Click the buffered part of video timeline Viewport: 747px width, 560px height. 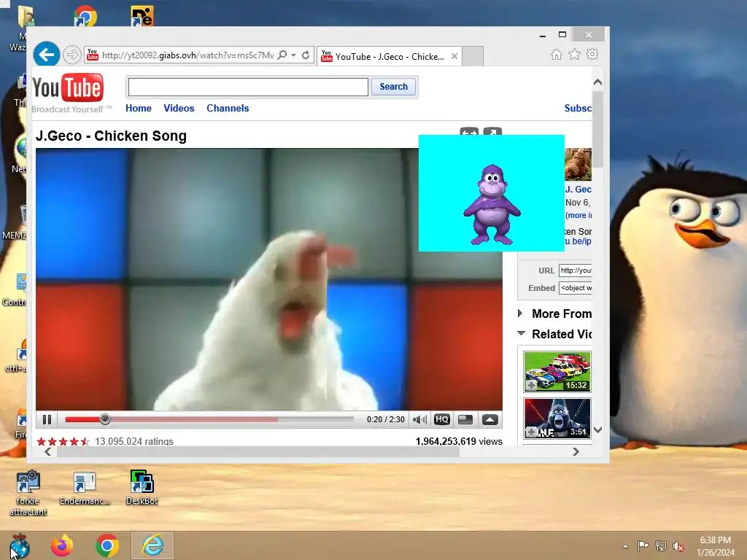194,419
